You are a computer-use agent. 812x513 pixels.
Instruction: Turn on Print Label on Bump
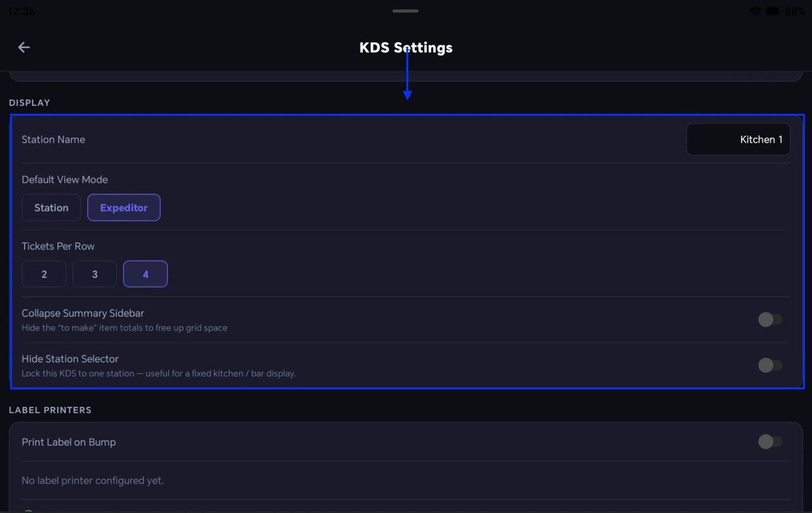tap(770, 441)
